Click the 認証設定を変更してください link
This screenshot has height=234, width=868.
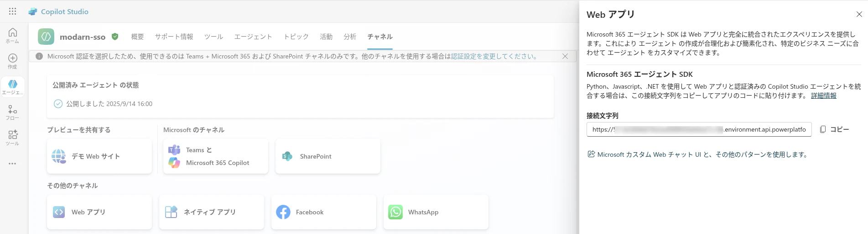click(494, 56)
